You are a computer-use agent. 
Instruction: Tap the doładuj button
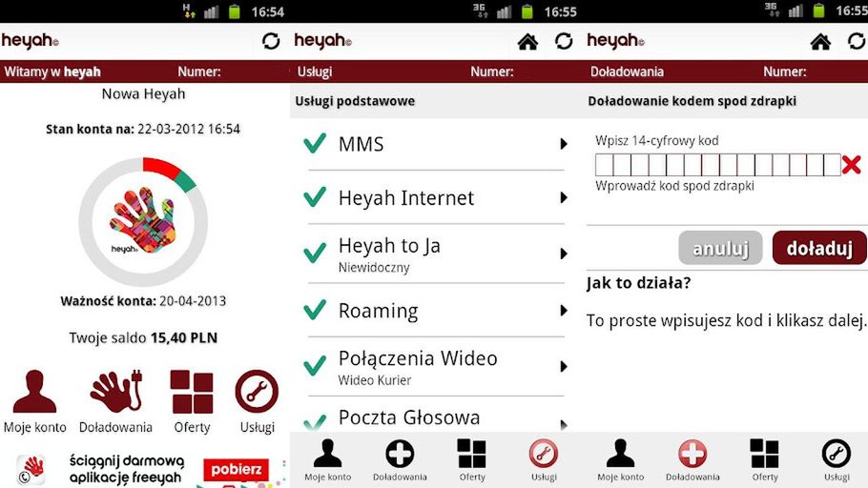tap(820, 248)
